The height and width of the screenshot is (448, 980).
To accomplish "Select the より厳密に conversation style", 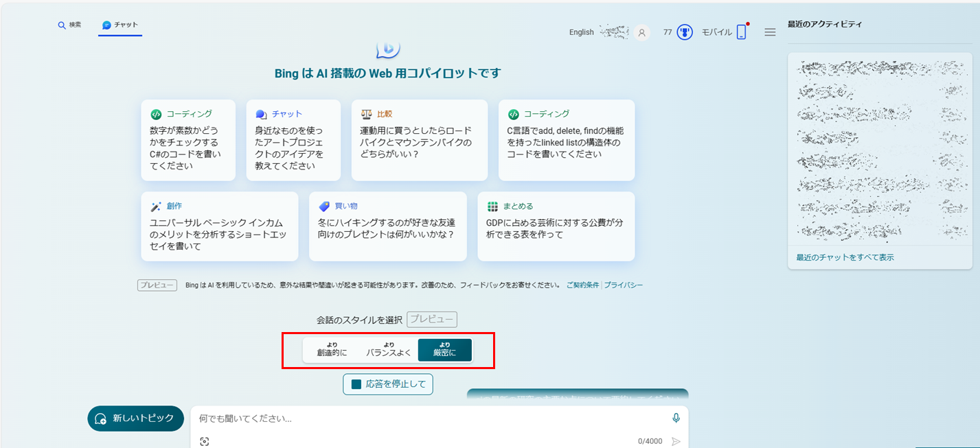I will [x=444, y=350].
